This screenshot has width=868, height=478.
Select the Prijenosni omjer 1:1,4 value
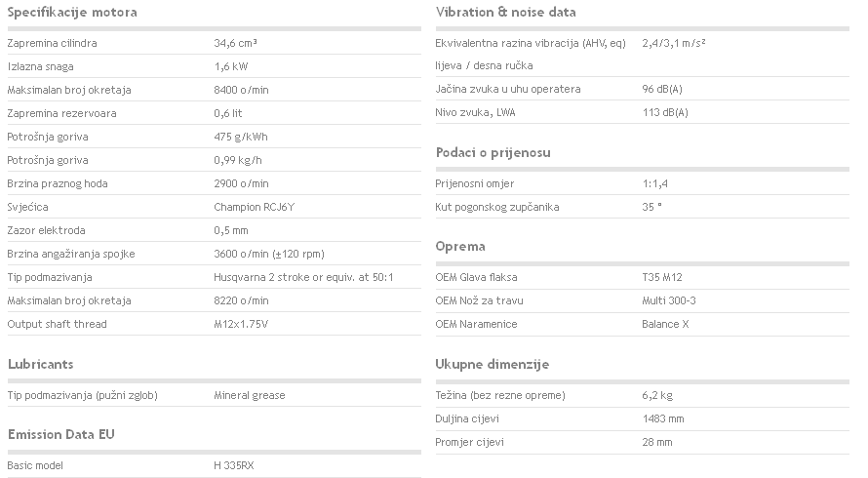(654, 184)
